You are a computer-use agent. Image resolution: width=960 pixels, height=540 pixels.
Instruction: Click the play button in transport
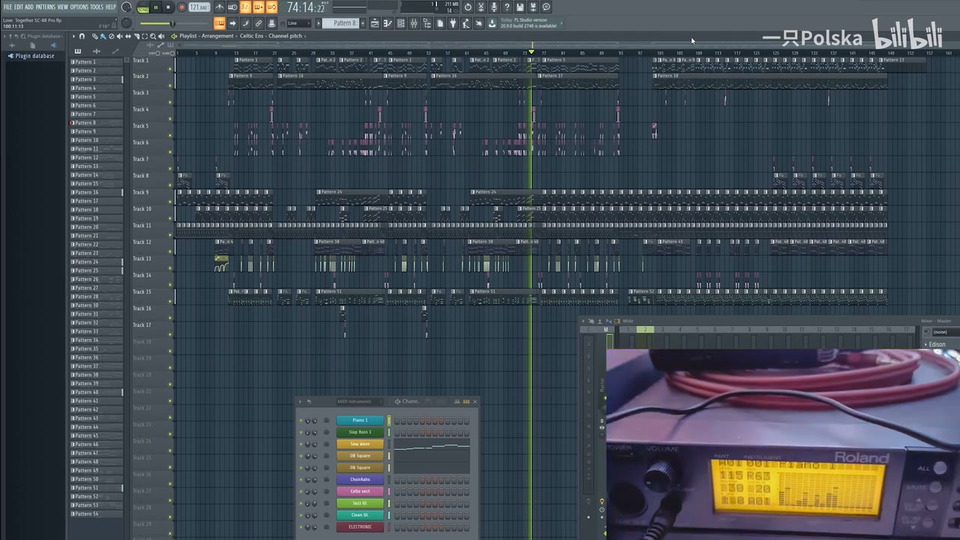click(x=156, y=7)
